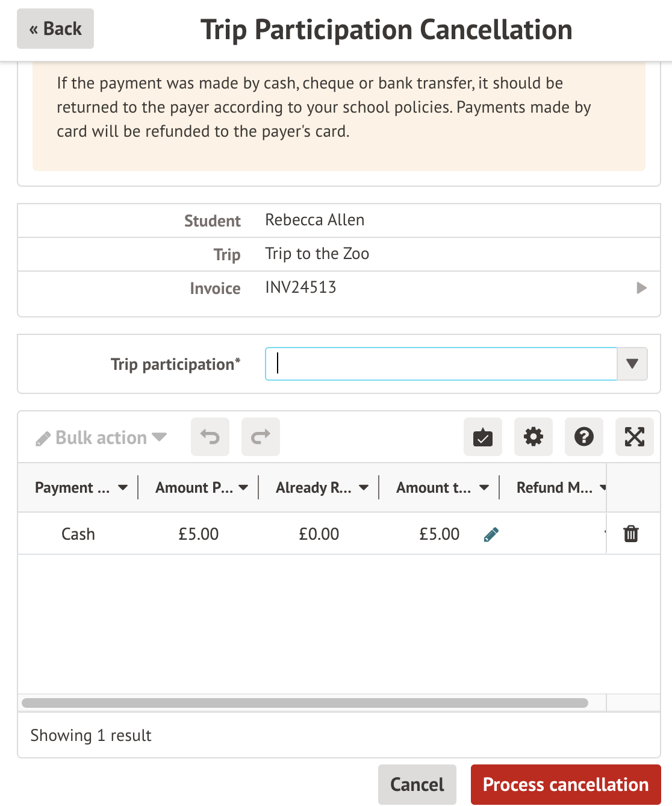
Task: Open the Trip participation dropdown arrow
Action: (x=632, y=364)
